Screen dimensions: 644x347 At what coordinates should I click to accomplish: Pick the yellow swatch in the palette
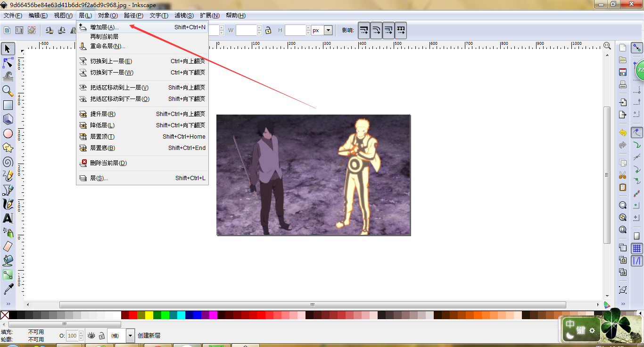149,315
